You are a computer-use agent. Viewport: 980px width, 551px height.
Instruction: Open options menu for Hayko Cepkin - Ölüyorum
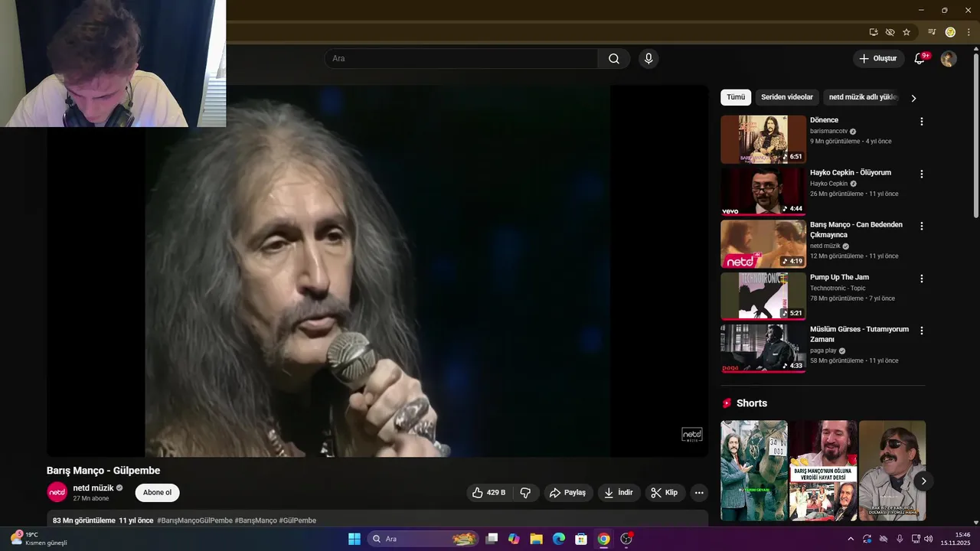(922, 174)
